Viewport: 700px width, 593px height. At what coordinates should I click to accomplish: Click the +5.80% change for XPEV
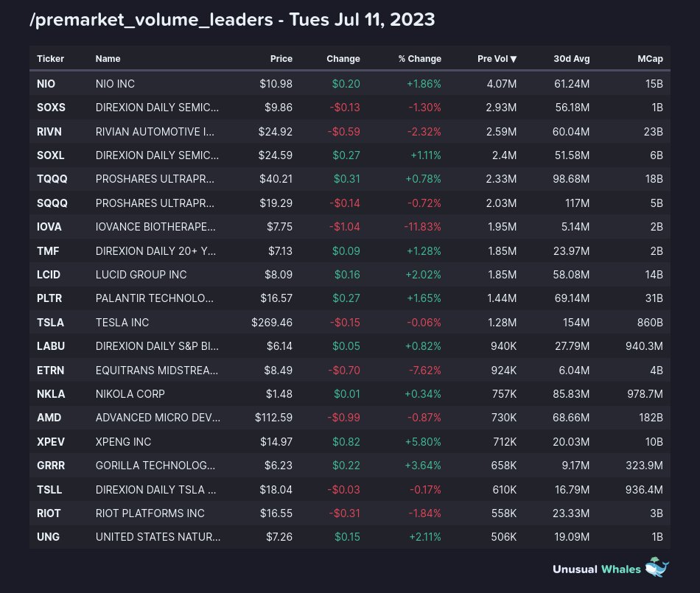pos(423,442)
